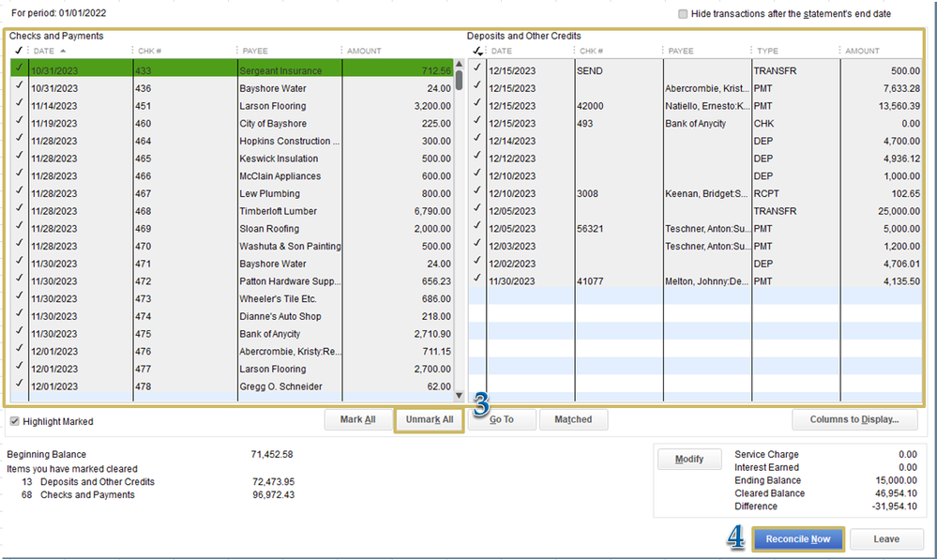
Task: Select Bank of Anycity CHK 493 deposit
Action: coord(695,124)
